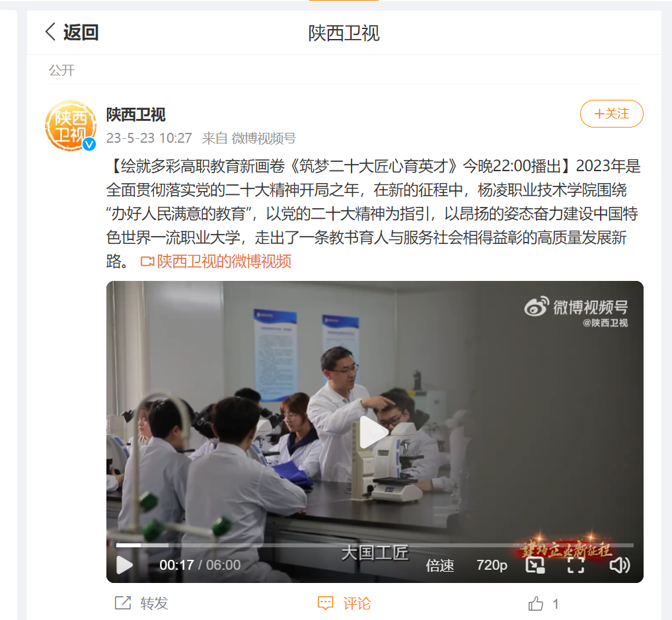Viewport: 672px width, 620px height.
Task: Click the 公开 visibility label
Action: tap(61, 70)
